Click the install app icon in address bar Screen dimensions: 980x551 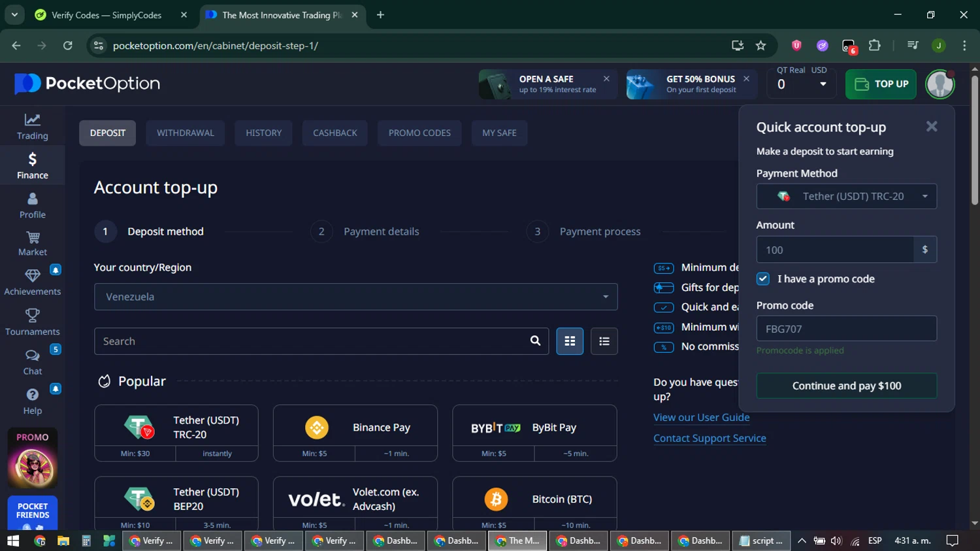point(738,45)
